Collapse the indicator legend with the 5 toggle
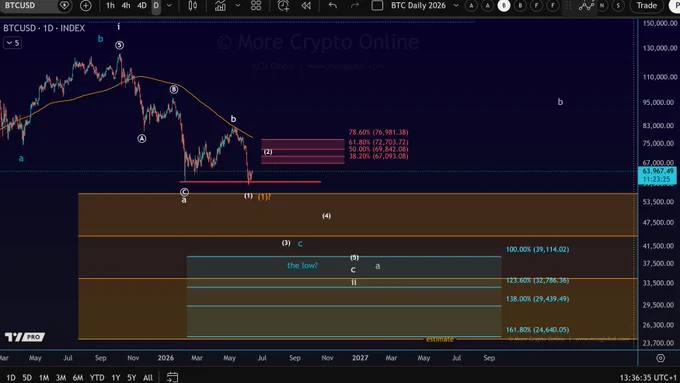Screen dimensions: 680x383 tap(12, 43)
